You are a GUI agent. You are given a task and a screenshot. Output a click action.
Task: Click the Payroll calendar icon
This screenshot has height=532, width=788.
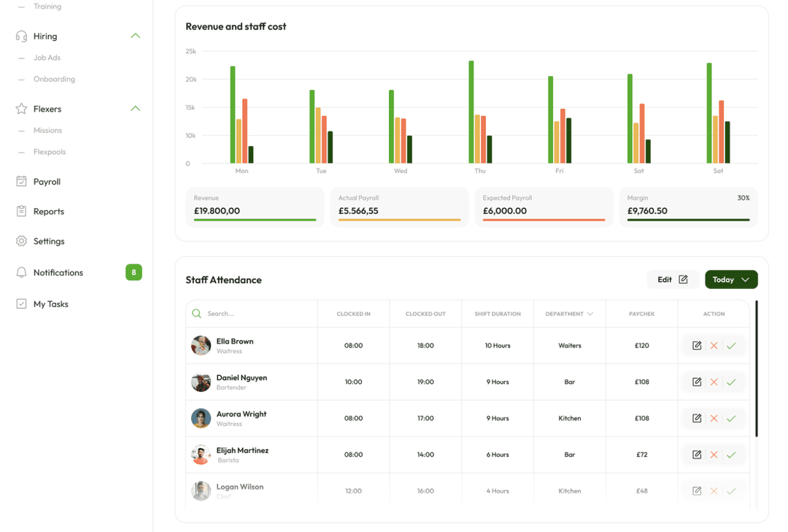21,182
